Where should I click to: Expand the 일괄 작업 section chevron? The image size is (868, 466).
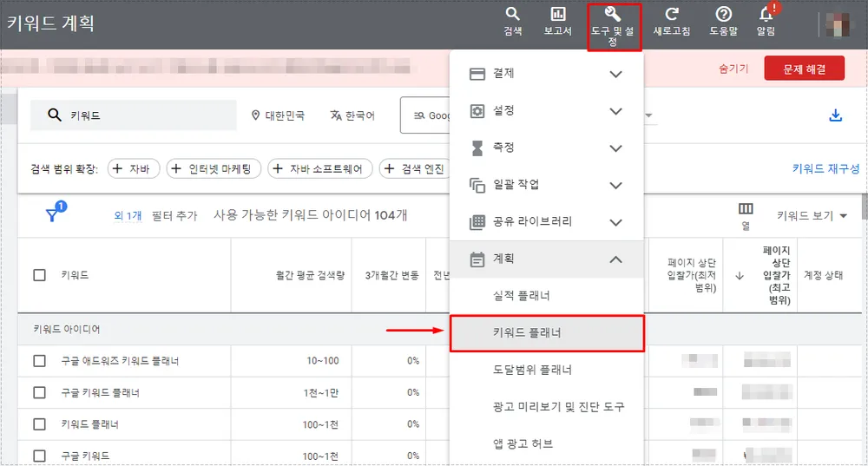tap(615, 186)
